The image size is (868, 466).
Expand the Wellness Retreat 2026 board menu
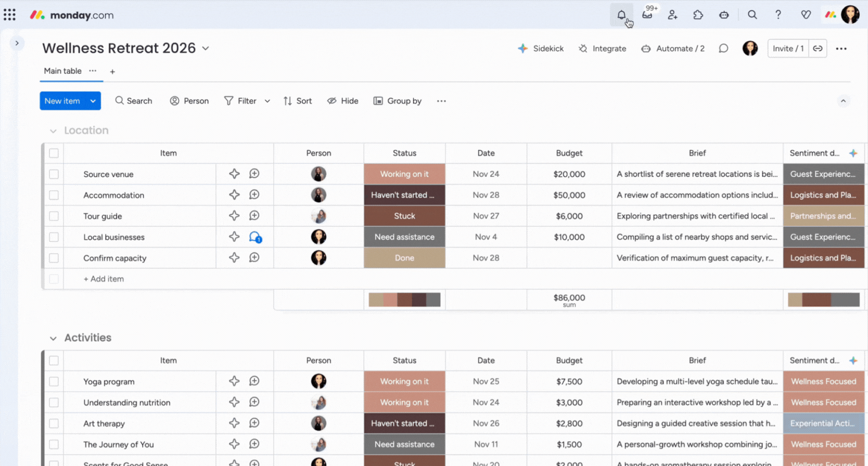click(x=206, y=48)
